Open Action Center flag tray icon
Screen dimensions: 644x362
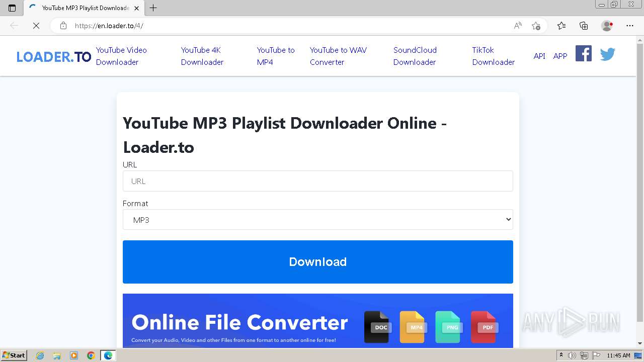pyautogui.click(x=596, y=355)
